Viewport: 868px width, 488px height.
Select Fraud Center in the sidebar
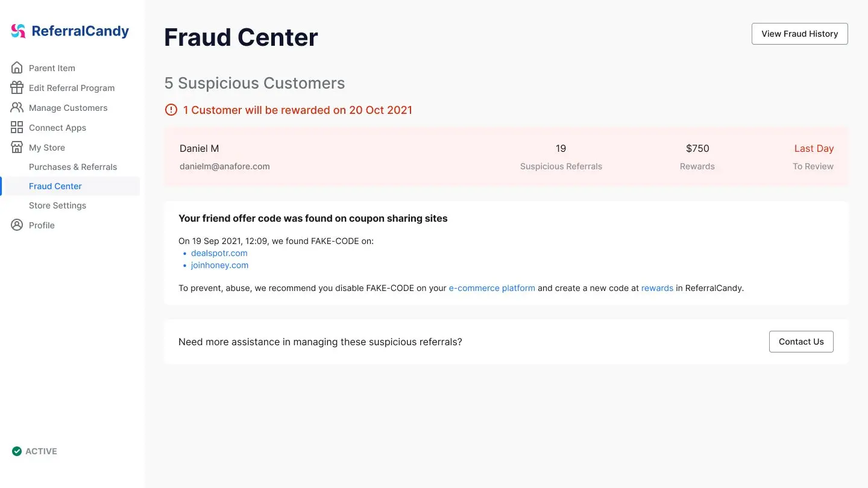point(55,186)
